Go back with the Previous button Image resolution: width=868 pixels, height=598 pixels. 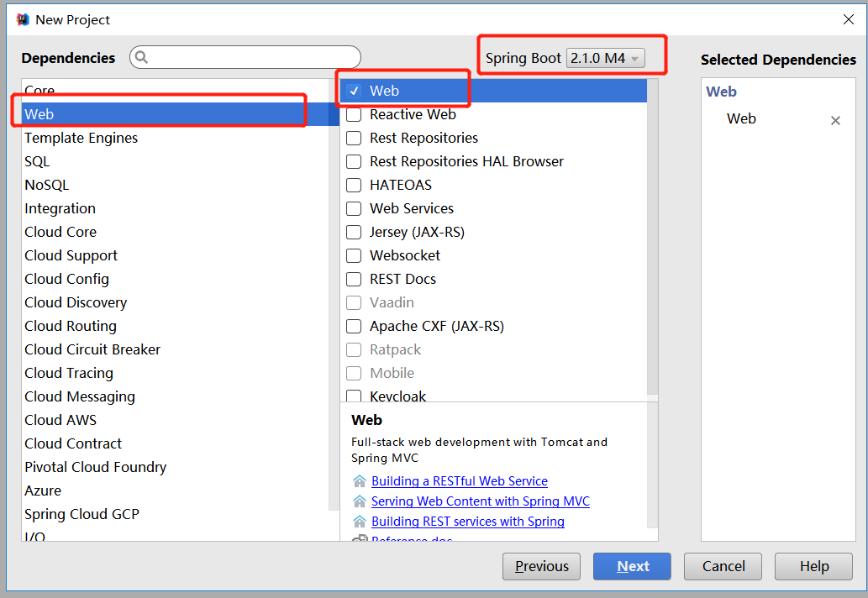(541, 566)
